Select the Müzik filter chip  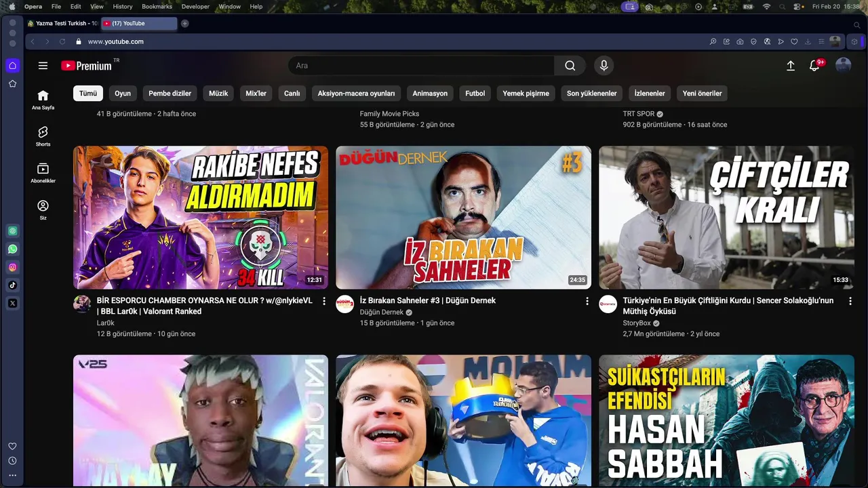[x=218, y=94]
